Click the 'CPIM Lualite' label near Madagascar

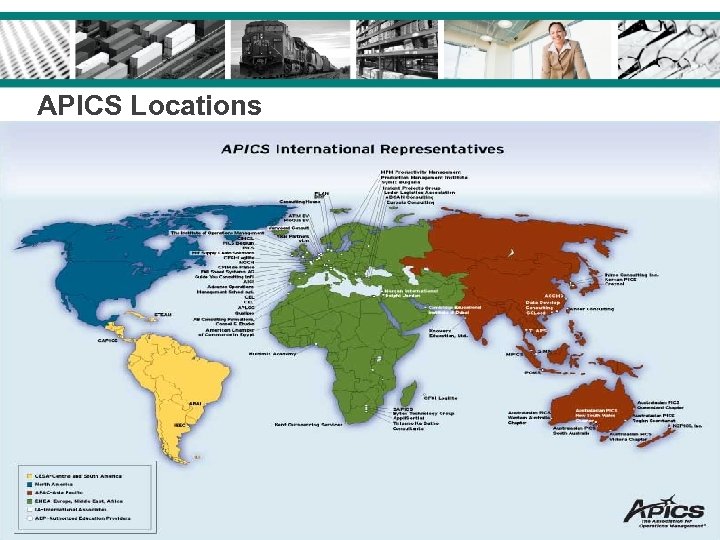[440, 398]
